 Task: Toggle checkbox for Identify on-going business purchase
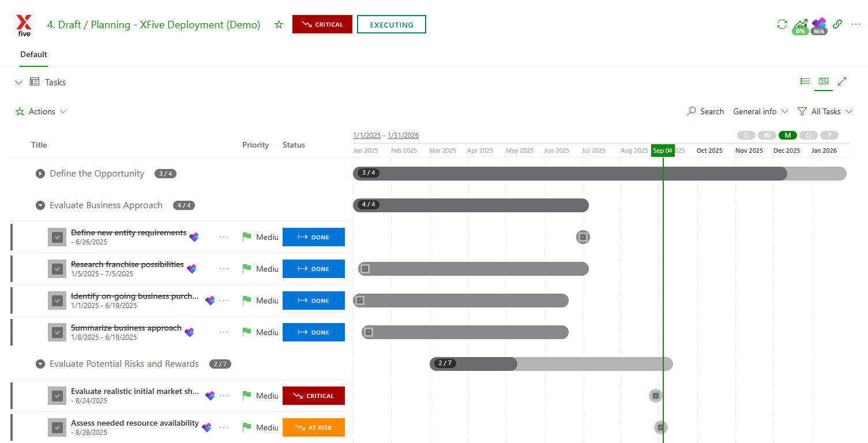[57, 301]
